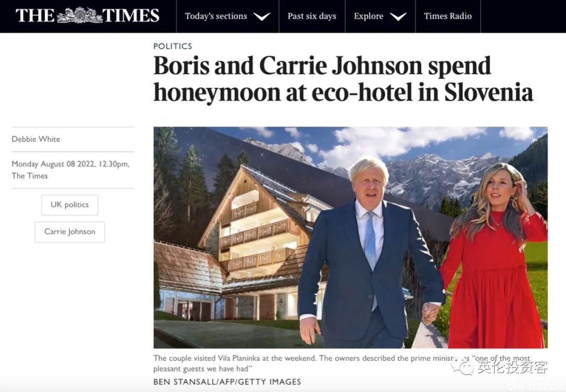Viewport: 566px width, 392px height.
Task: Select the UK politics tag button
Action: (70, 205)
